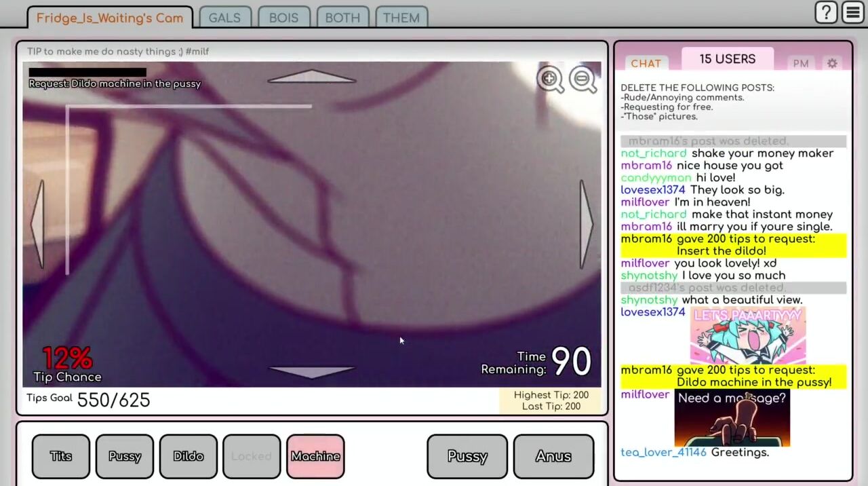The image size is (868, 486).
Task: Open the help question mark icon
Action: [826, 13]
